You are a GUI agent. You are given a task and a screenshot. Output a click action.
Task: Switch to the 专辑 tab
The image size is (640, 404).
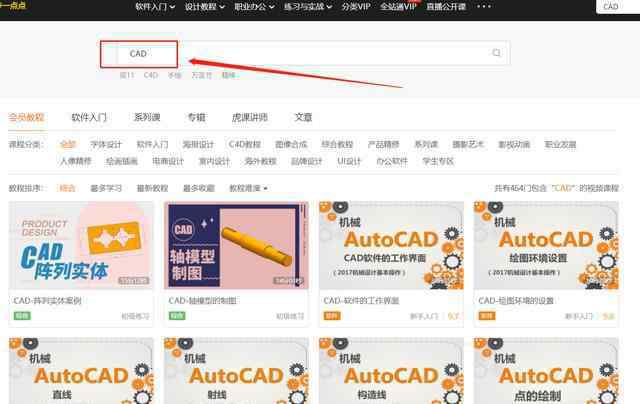tap(196, 118)
